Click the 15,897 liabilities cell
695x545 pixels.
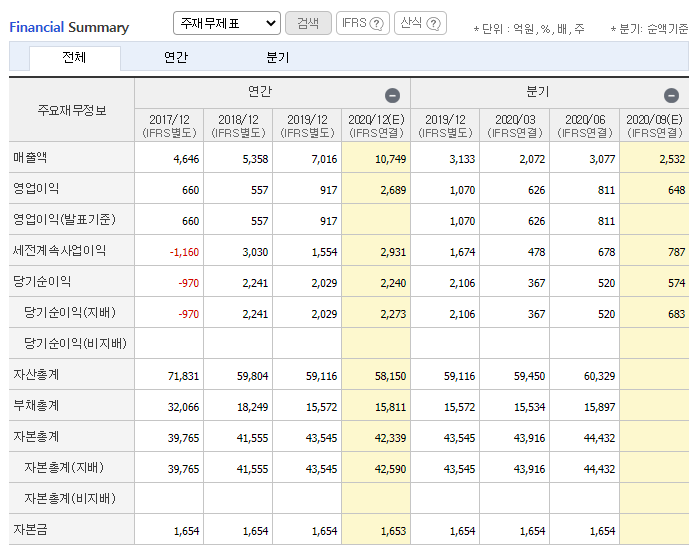[585, 407]
